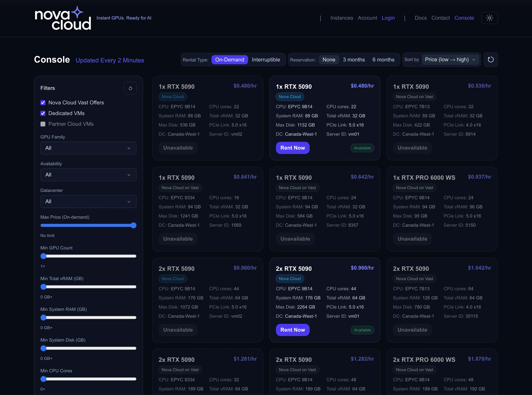The width and height of the screenshot is (532, 395).
Task: Click the Min GPU Count slider handle
Action: [43, 256]
